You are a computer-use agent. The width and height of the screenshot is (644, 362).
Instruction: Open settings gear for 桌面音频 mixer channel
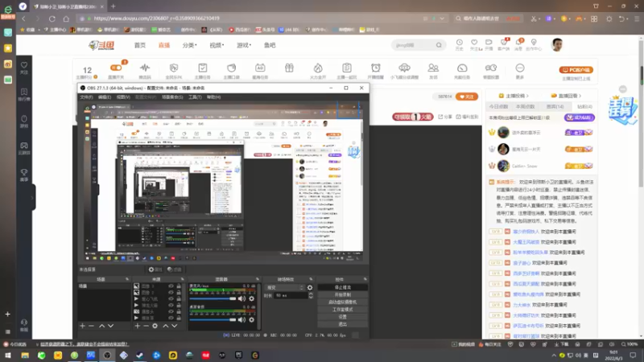(251, 319)
